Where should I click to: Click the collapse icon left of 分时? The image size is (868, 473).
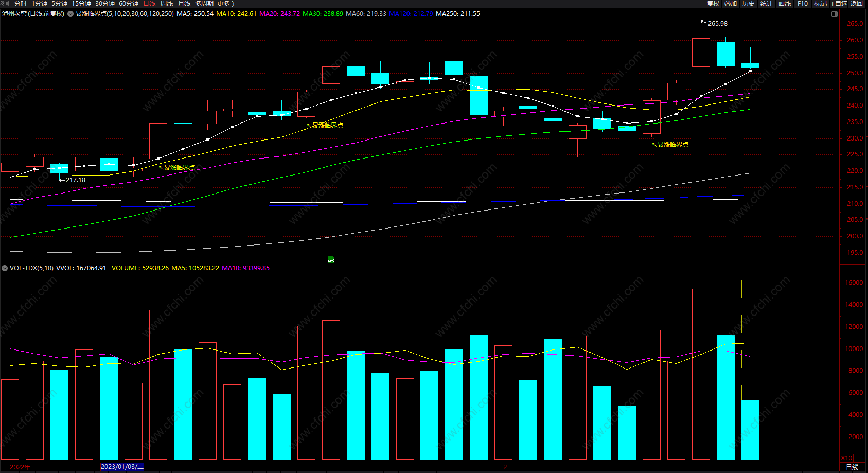(x=6, y=3)
